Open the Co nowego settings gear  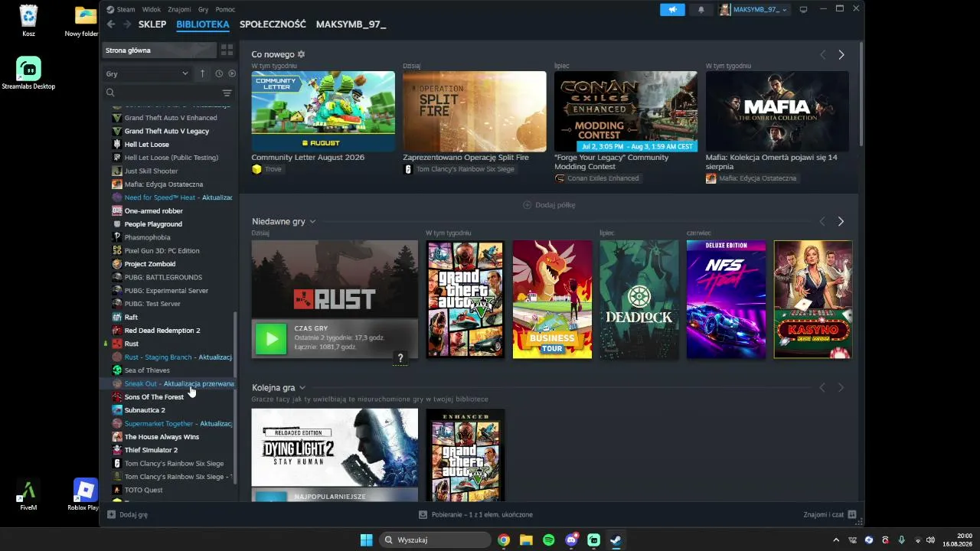(x=301, y=54)
